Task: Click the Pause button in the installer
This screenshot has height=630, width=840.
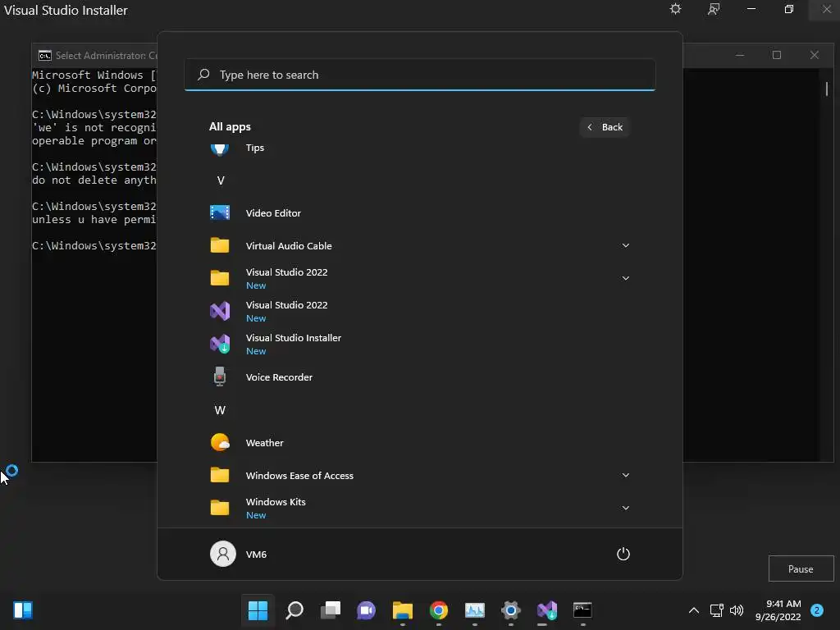Action: (x=801, y=569)
